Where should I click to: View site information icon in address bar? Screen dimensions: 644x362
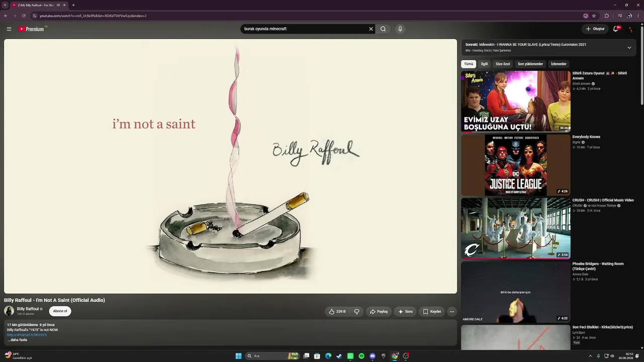pyautogui.click(x=34, y=16)
